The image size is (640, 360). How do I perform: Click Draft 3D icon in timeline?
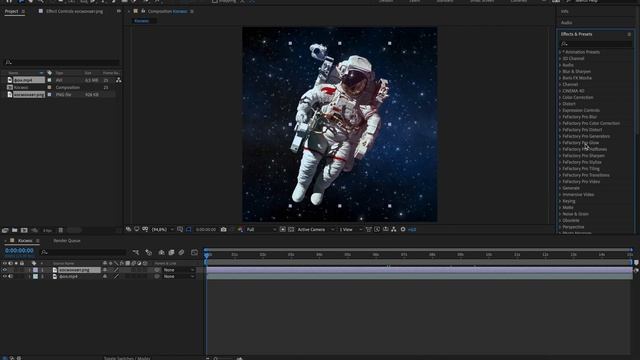[149, 253]
